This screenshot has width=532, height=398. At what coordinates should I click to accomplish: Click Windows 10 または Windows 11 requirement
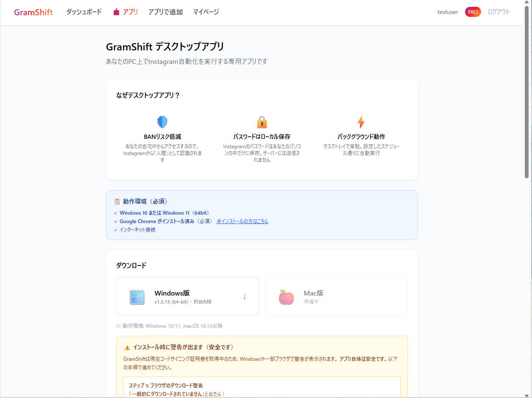[164, 213]
